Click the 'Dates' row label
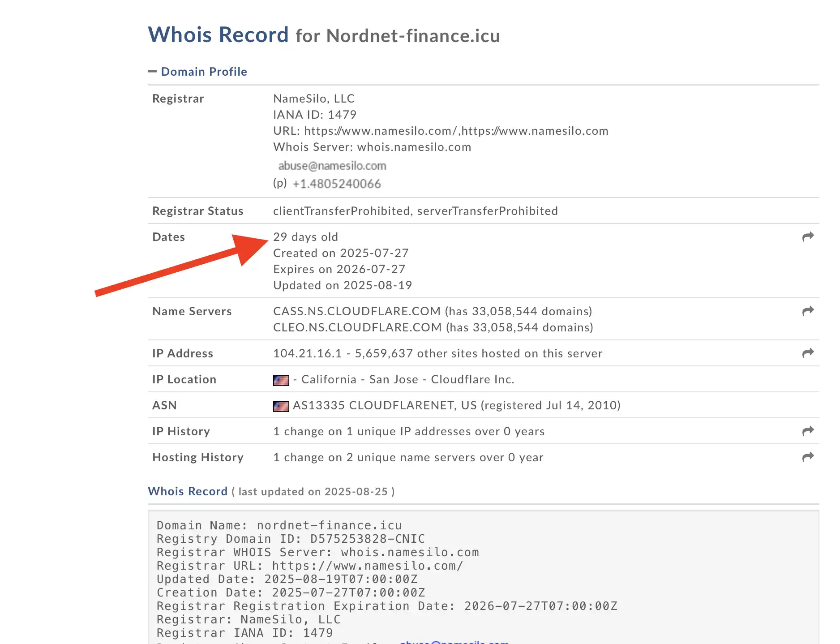The image size is (840, 644). tap(168, 237)
